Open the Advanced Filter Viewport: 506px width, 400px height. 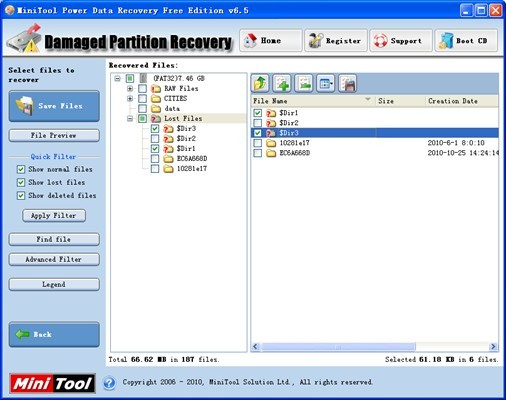[x=54, y=259]
